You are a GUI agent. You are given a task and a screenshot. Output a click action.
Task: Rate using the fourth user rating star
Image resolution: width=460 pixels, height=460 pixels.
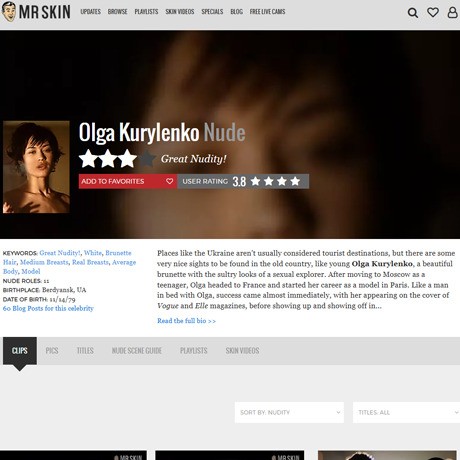coord(295,181)
